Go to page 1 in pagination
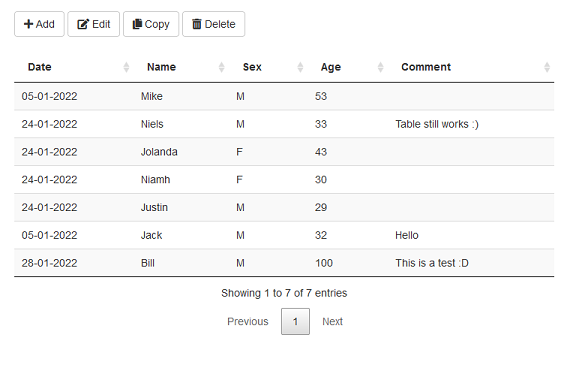The image size is (573, 377). coord(295,321)
